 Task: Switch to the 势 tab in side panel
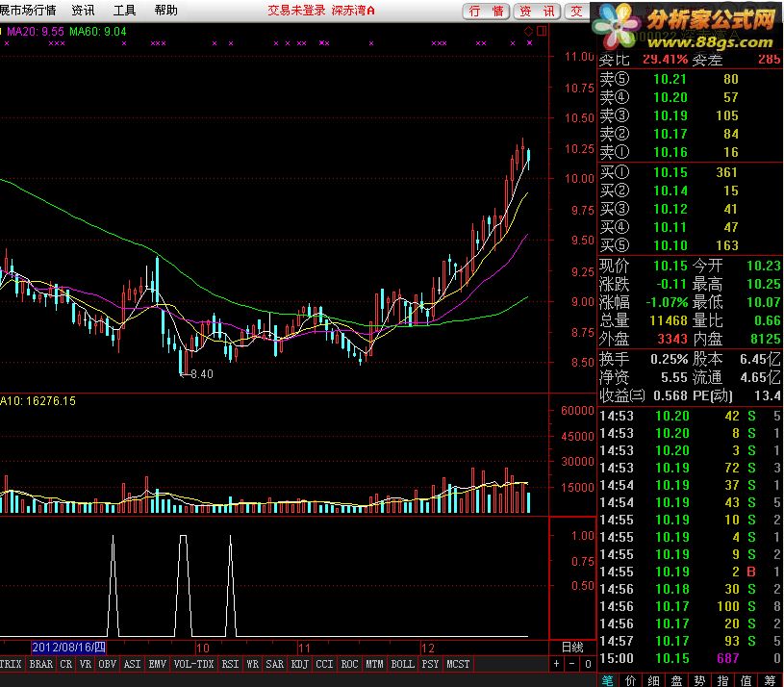[x=699, y=680]
